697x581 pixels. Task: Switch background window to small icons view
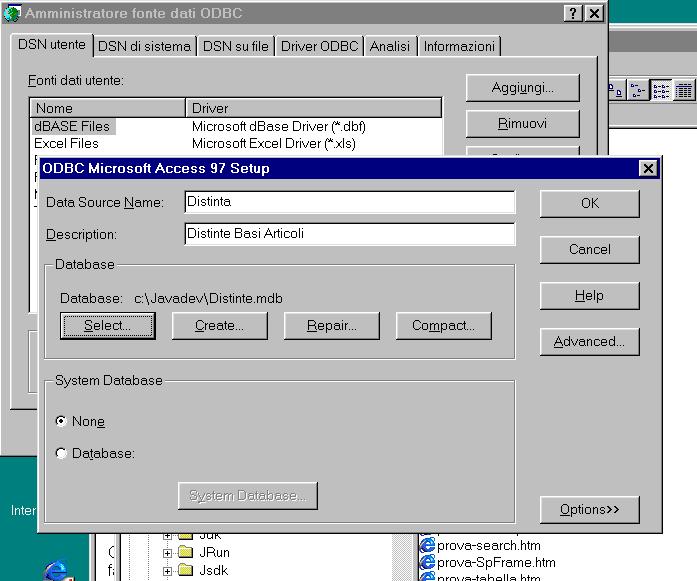pyautogui.click(x=637, y=91)
